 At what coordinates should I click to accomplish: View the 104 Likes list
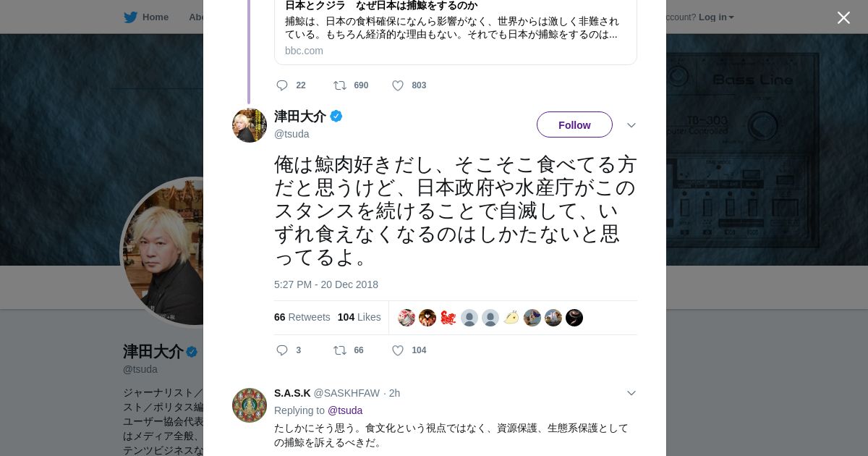pos(359,317)
